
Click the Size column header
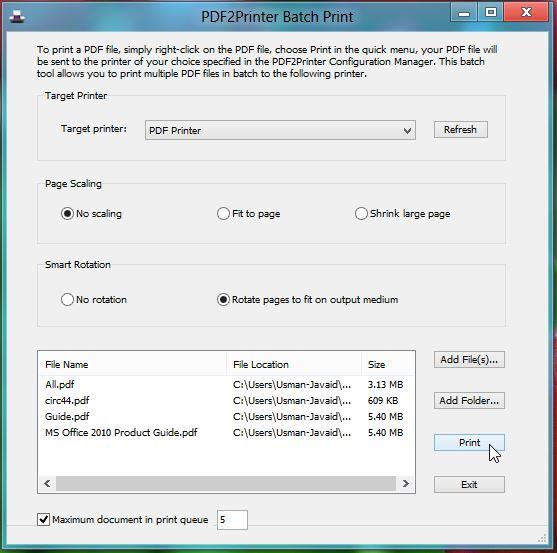click(x=388, y=364)
